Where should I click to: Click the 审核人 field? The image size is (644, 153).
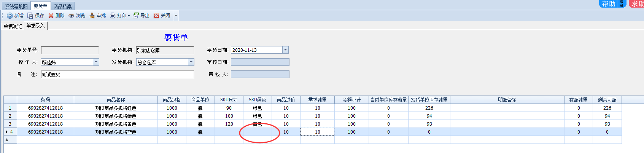(x=260, y=74)
